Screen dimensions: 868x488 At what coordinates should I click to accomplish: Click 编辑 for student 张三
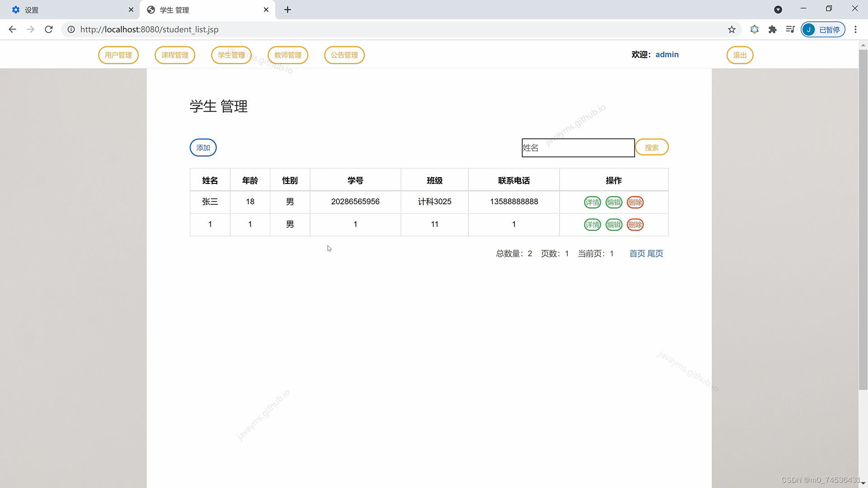614,202
